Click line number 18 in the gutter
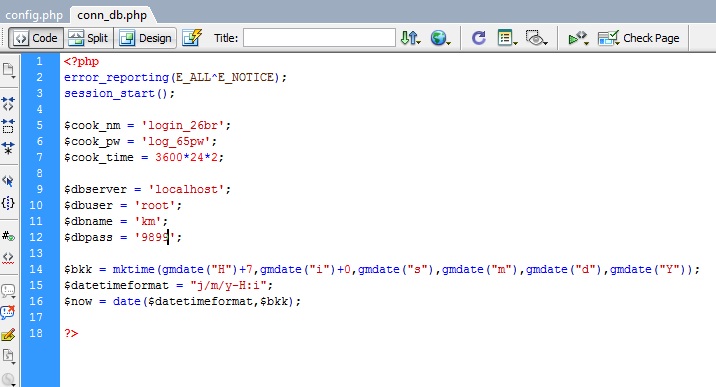The height and width of the screenshot is (387, 716). pos(36,333)
